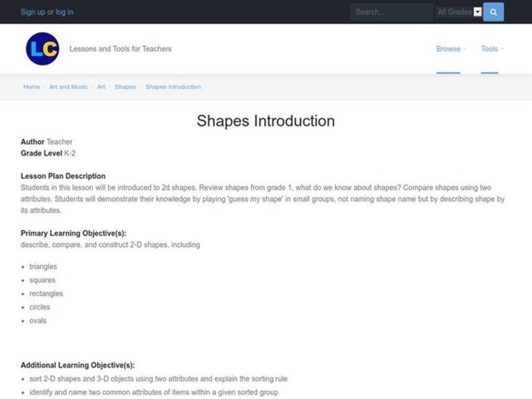This screenshot has width=532, height=399.
Task: Click the Lessons and Tools for Teachers text
Action: point(120,49)
